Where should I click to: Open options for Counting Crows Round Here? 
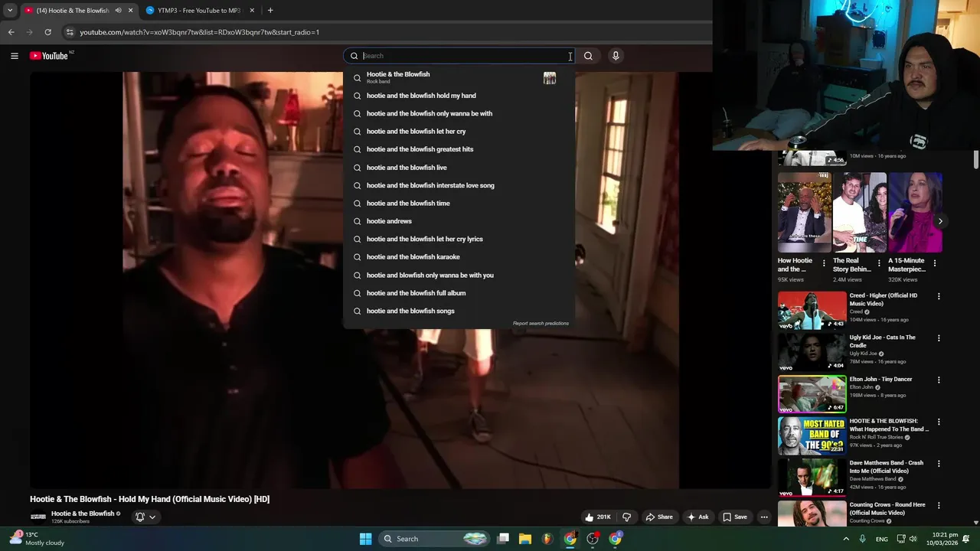939,505
